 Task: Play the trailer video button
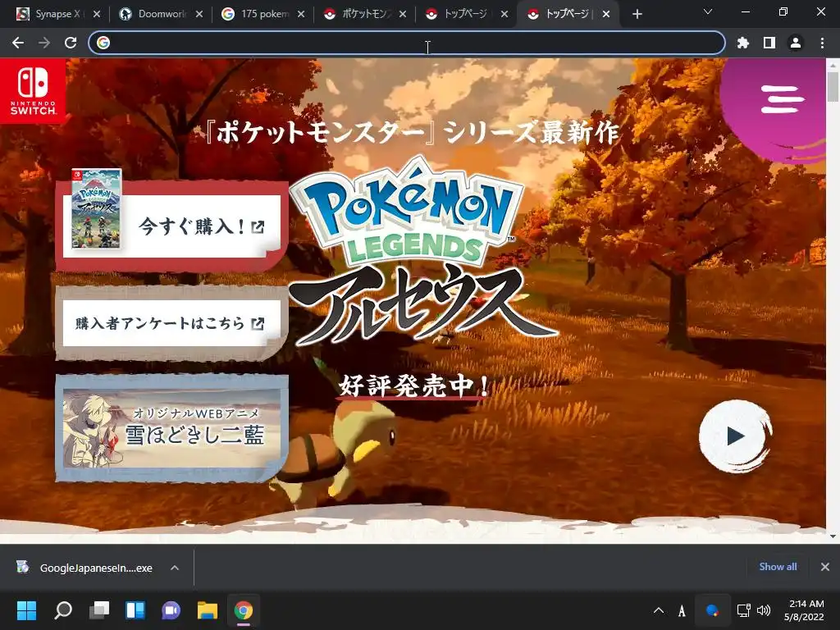pyautogui.click(x=735, y=436)
